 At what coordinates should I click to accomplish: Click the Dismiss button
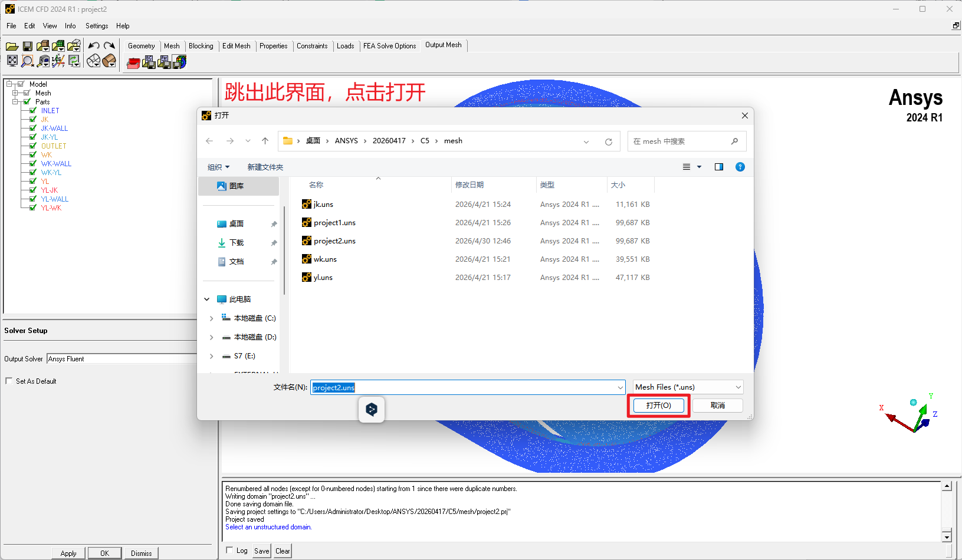click(x=142, y=553)
